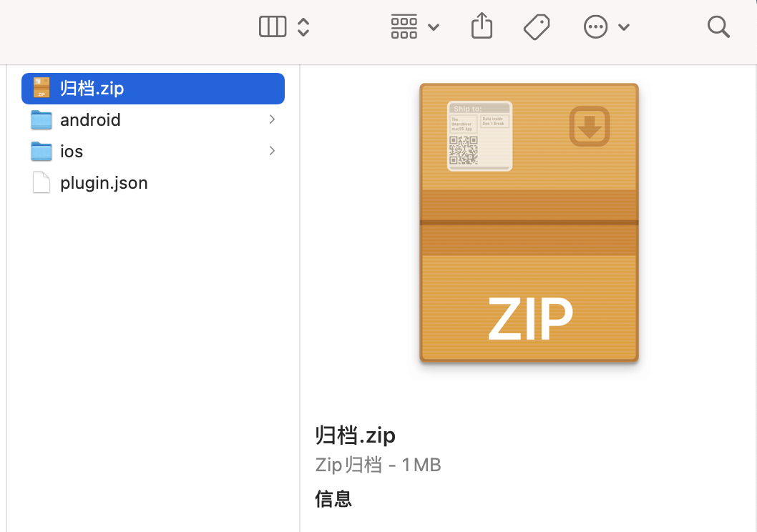Select the 归档.zip file row
757x532 pixels.
[x=153, y=89]
